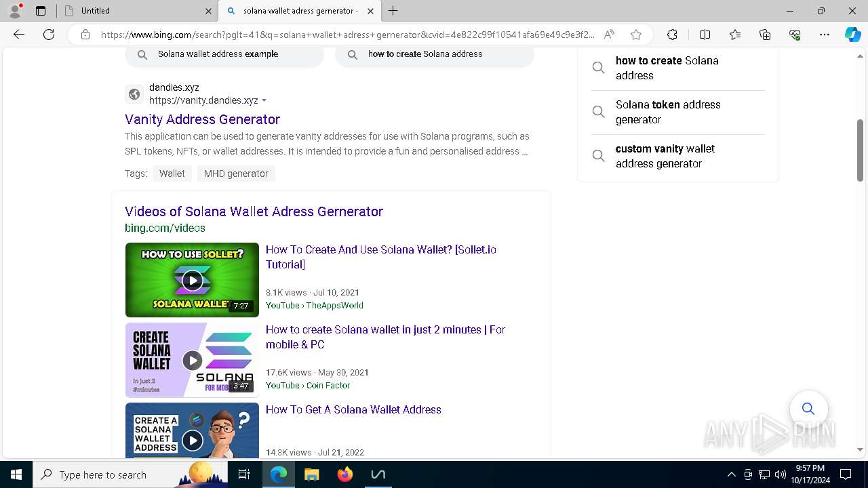Search Solana wallet address example suggestion

click(224, 54)
